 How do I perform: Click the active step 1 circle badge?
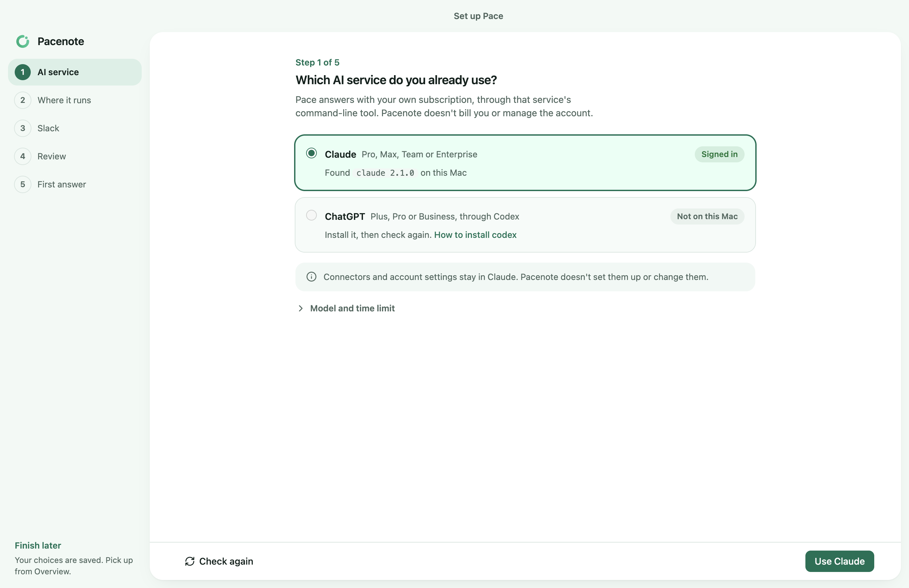point(22,72)
